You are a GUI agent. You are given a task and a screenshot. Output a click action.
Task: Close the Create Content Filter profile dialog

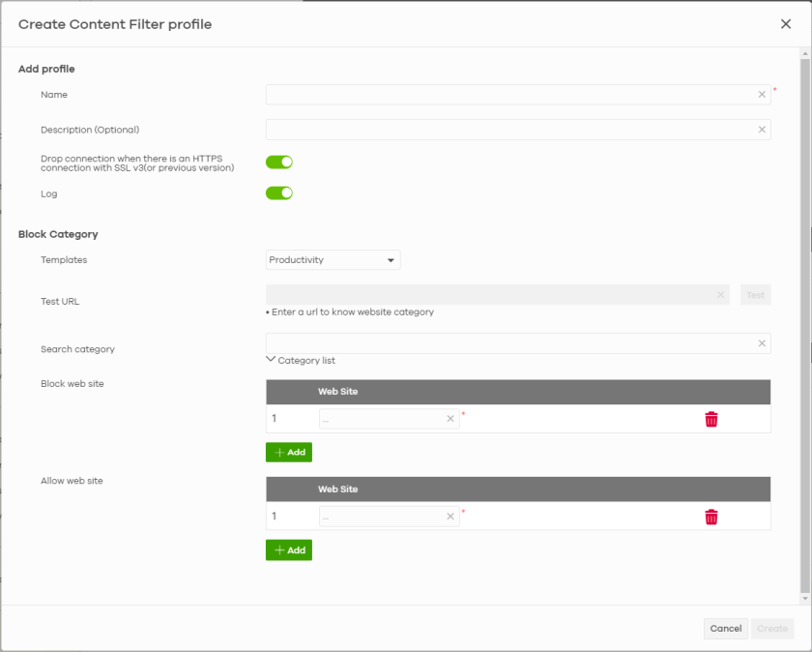tap(786, 24)
